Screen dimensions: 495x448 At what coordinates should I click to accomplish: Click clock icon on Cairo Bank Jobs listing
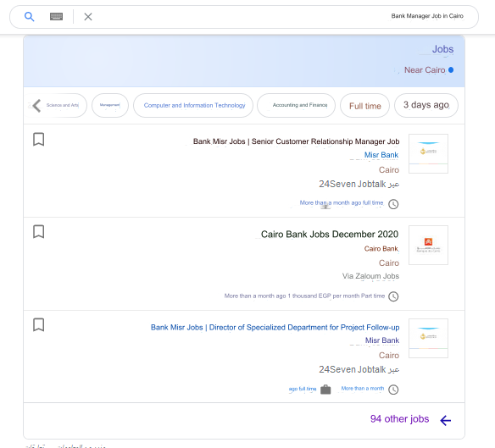pyautogui.click(x=393, y=296)
